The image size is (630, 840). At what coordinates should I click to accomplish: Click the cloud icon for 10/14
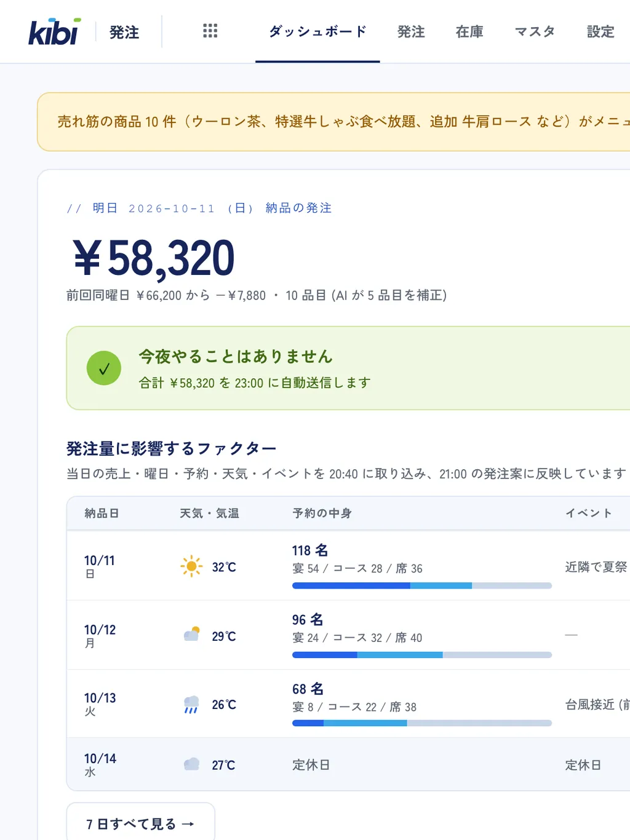click(192, 764)
